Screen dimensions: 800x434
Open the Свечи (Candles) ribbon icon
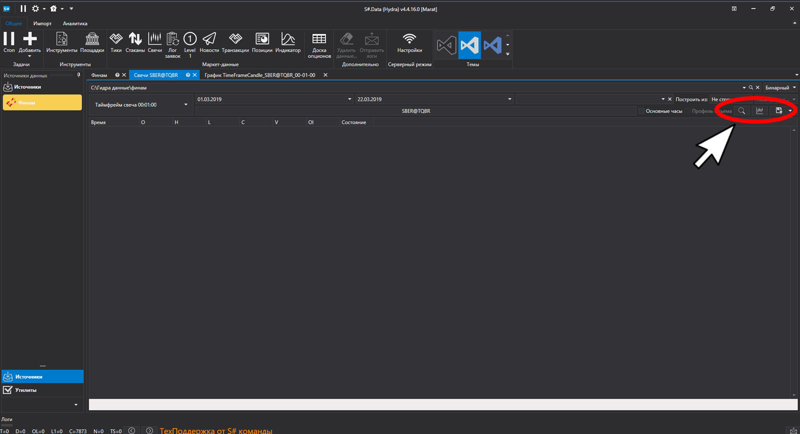[x=155, y=40]
